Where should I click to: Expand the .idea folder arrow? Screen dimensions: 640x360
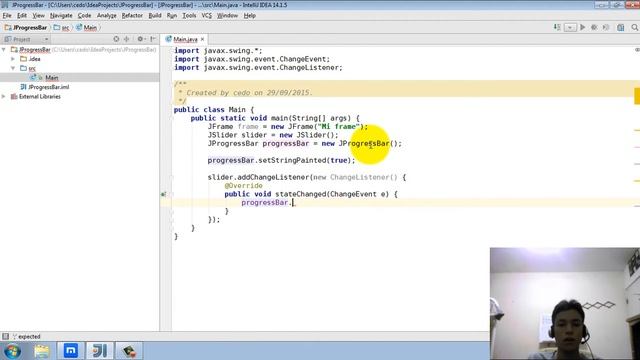[x=13, y=59]
